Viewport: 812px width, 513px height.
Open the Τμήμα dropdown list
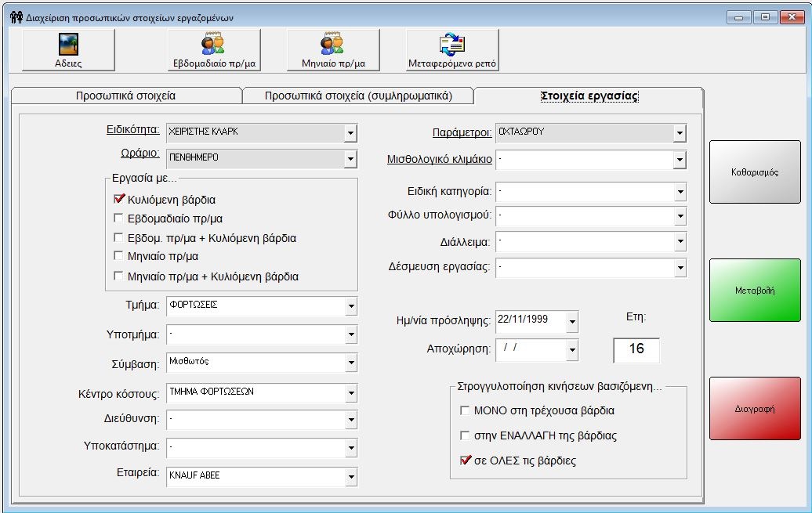(x=350, y=307)
